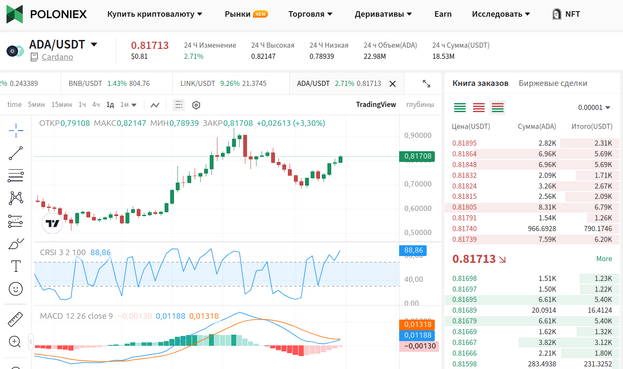Click the CRSI 3 2 100 indicator label
Screen dimensions: 623x369
coord(62,252)
